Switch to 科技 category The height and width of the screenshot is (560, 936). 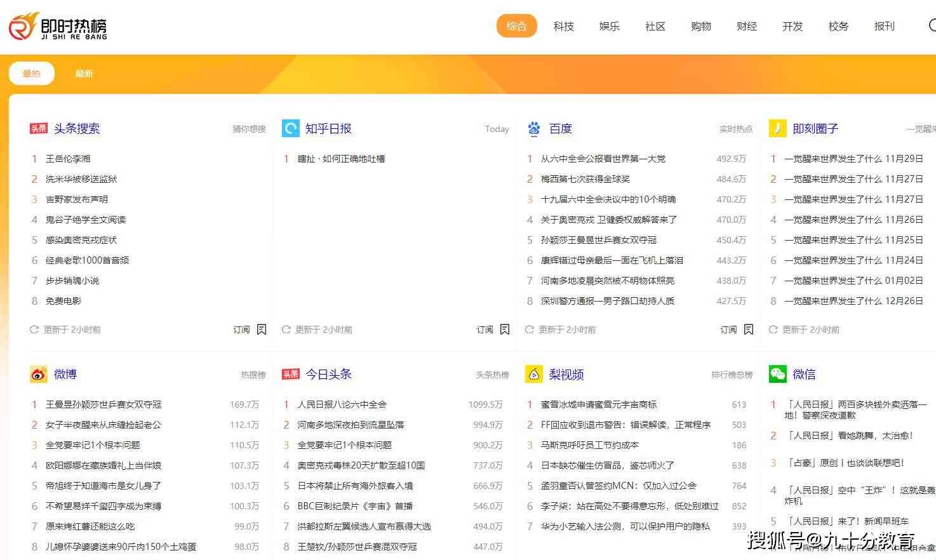click(x=563, y=26)
